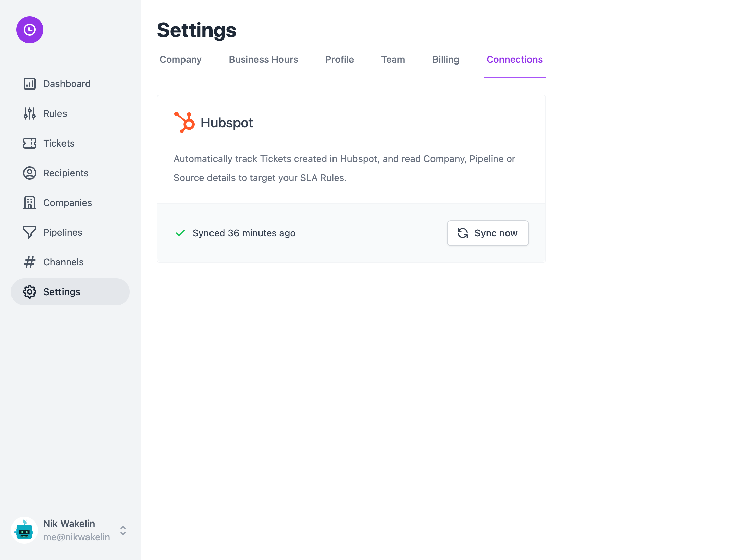The image size is (740, 560).
Task: Click the Rules sliders icon
Action: pos(30,113)
